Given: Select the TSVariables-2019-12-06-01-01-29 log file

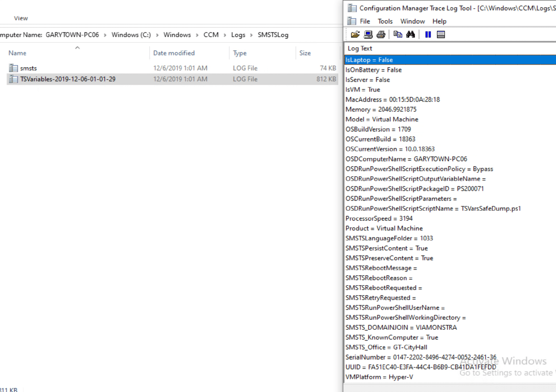Looking at the screenshot, I should (x=68, y=79).
